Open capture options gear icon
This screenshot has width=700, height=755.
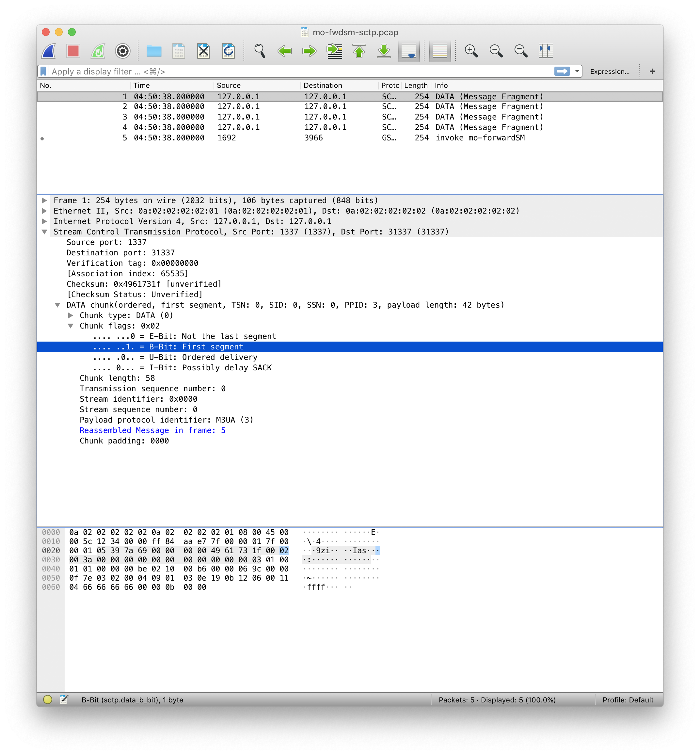[122, 51]
